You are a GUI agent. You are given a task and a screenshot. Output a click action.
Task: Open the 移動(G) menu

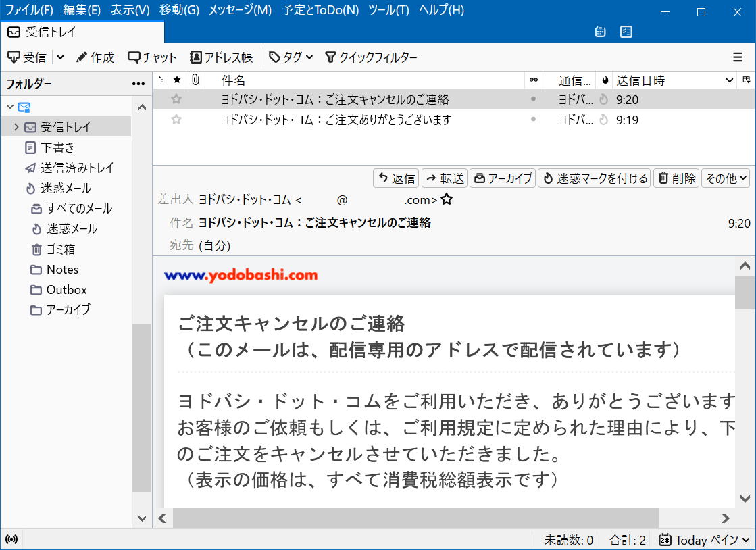click(179, 10)
